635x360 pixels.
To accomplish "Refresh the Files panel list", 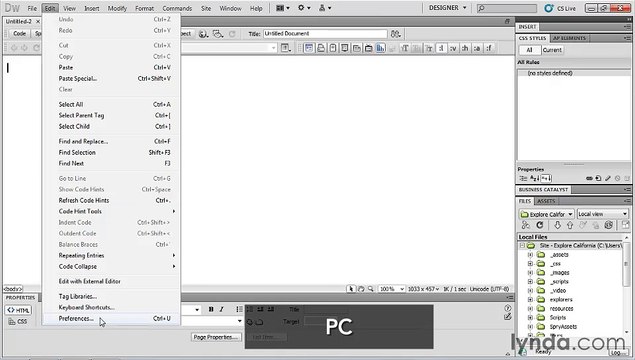I will tap(539, 225).
